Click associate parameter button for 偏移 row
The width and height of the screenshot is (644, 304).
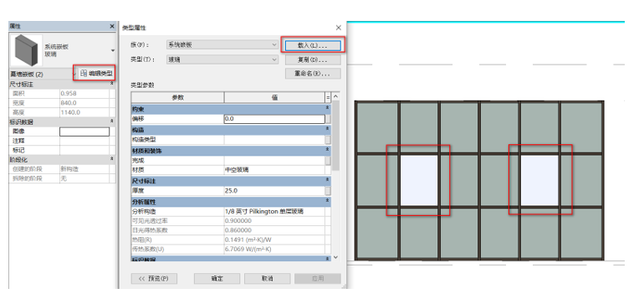[x=328, y=119]
